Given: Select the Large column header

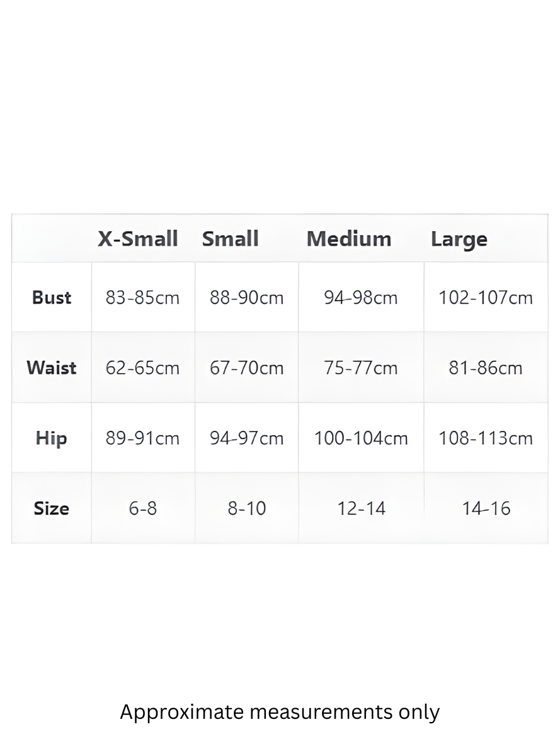Looking at the screenshot, I should 459,239.
